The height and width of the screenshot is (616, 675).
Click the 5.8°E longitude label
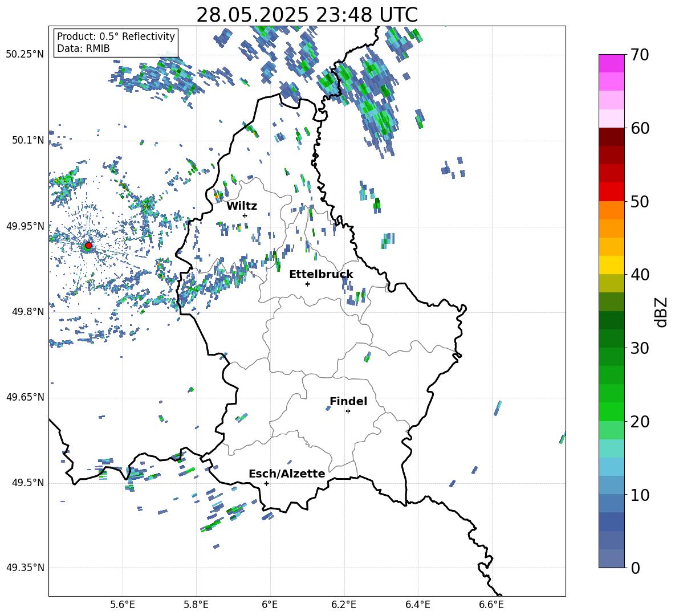pyautogui.click(x=196, y=605)
